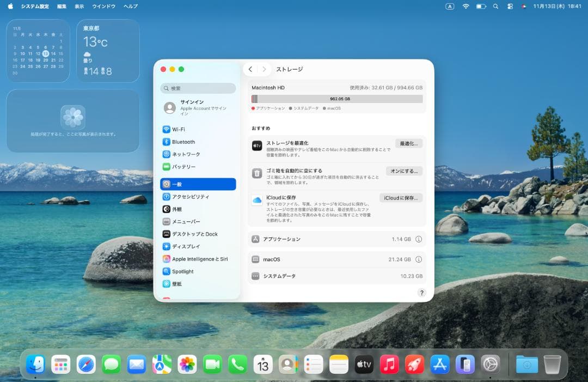
Task: Show details for macOS storage usage
Action: 419,259
